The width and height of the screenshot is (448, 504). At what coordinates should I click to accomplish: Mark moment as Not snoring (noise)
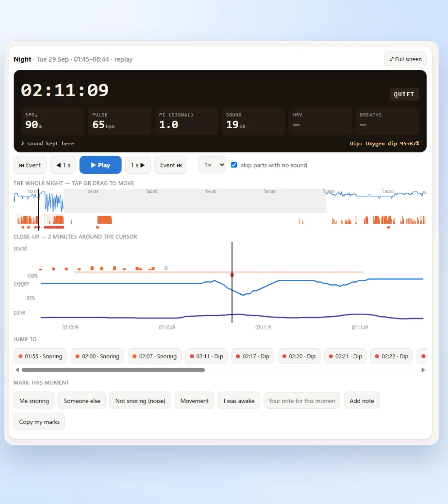tap(140, 401)
